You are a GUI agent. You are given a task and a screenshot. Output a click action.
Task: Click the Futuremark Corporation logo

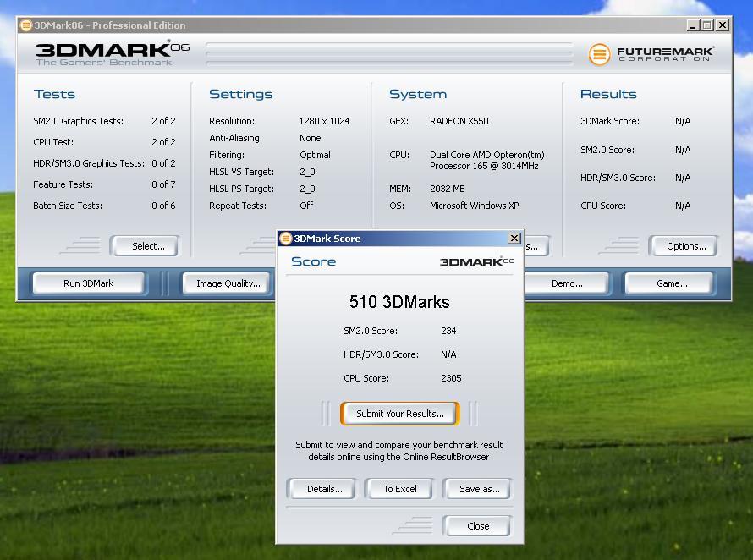(x=651, y=54)
